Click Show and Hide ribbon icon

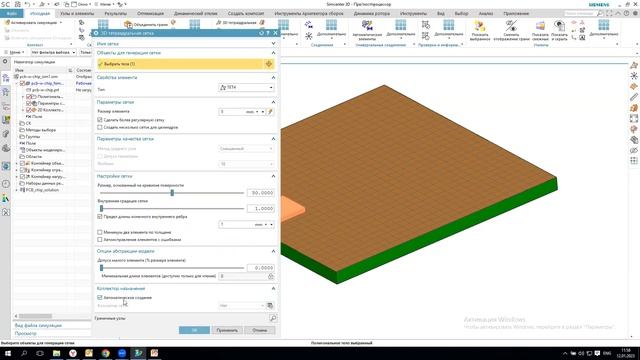point(559,27)
